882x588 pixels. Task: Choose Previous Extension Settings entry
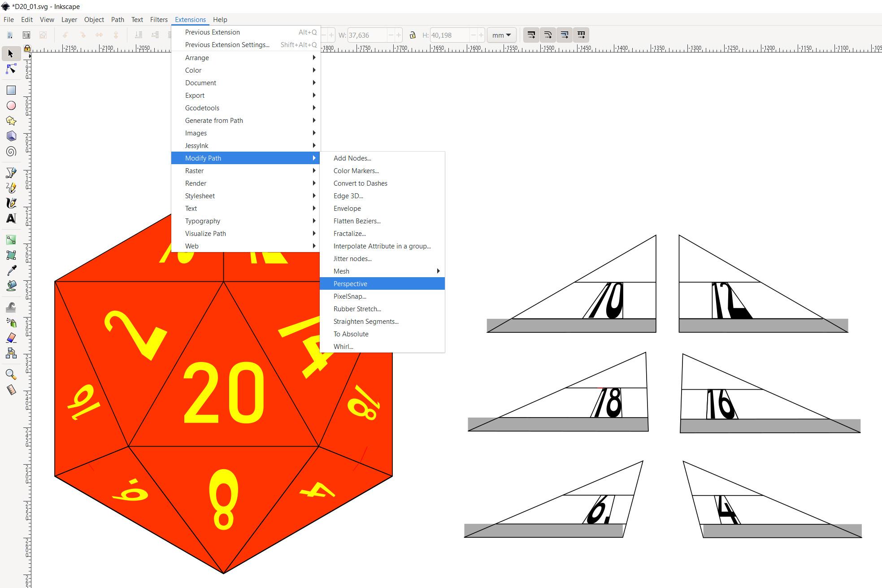pos(227,44)
